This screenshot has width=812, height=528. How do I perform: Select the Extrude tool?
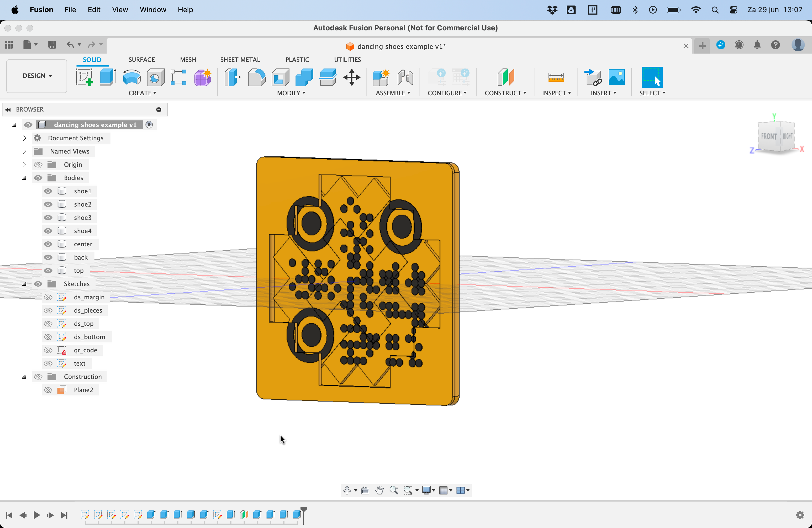pos(108,77)
